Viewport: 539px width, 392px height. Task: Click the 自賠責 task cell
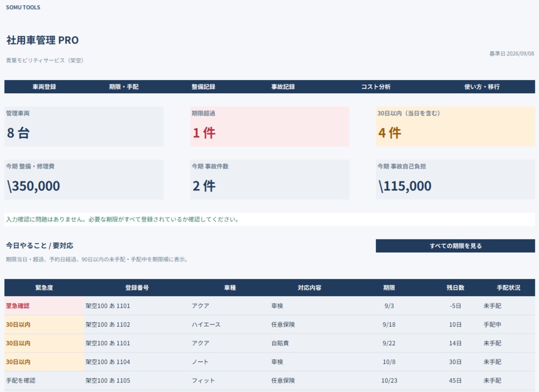310,343
